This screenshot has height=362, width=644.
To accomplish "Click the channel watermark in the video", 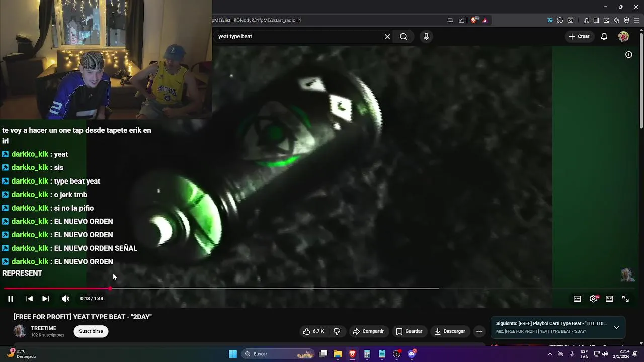I will [627, 275].
